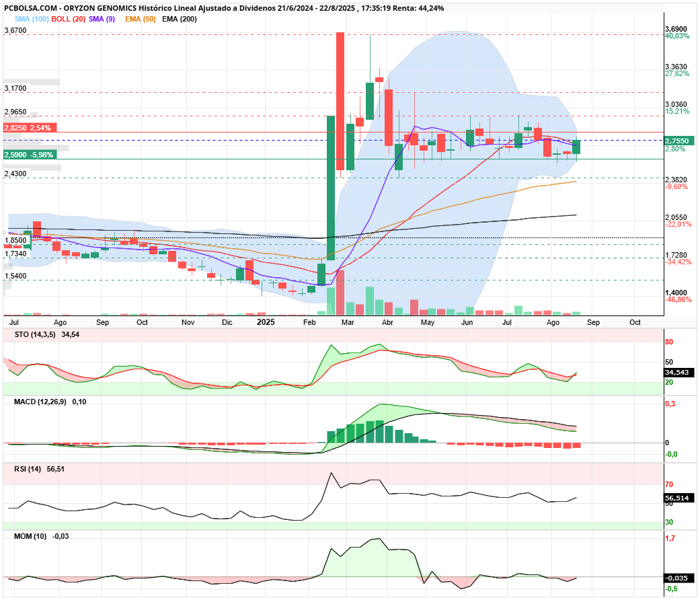The width and height of the screenshot is (700, 600).
Task: Click the 3,3630 right axis value
Action: [676, 67]
